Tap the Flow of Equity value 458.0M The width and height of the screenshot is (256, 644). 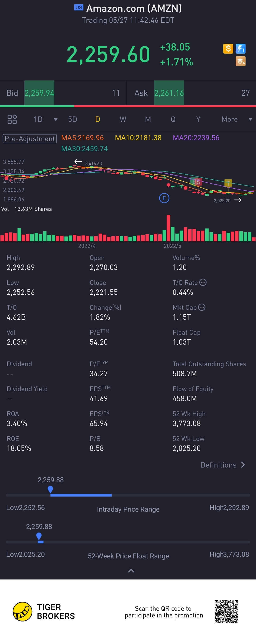[185, 398]
